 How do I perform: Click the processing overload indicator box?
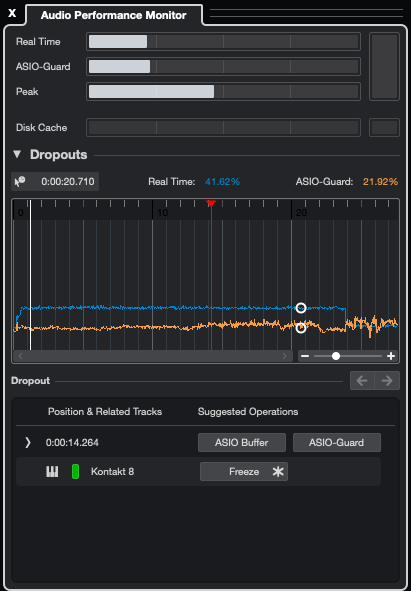[x=384, y=66]
